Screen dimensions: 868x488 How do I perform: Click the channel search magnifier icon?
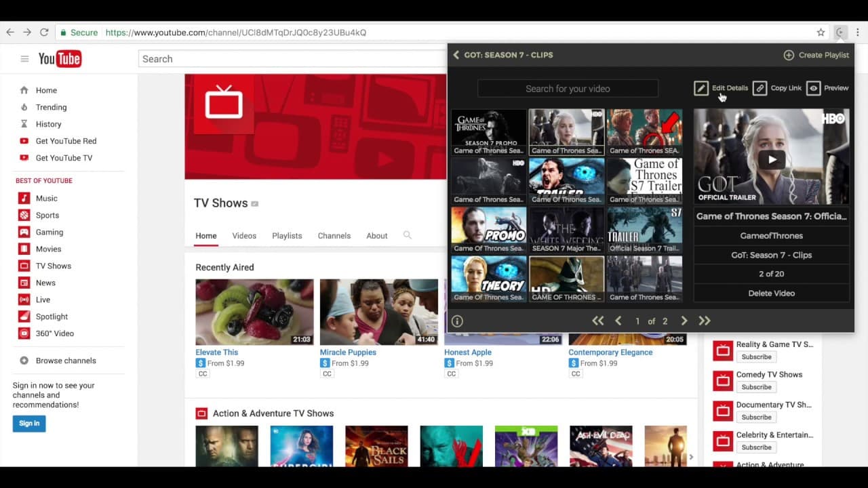click(408, 235)
